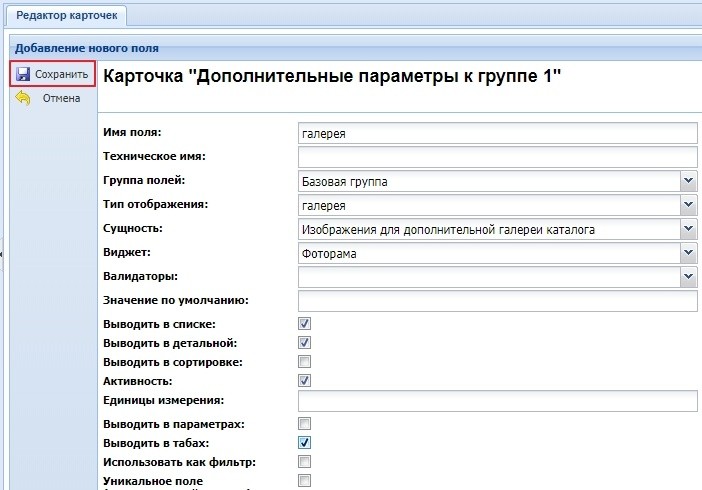The image size is (702, 490).
Task: Enable the Выводить в сортировке checkbox
Action: (305, 361)
